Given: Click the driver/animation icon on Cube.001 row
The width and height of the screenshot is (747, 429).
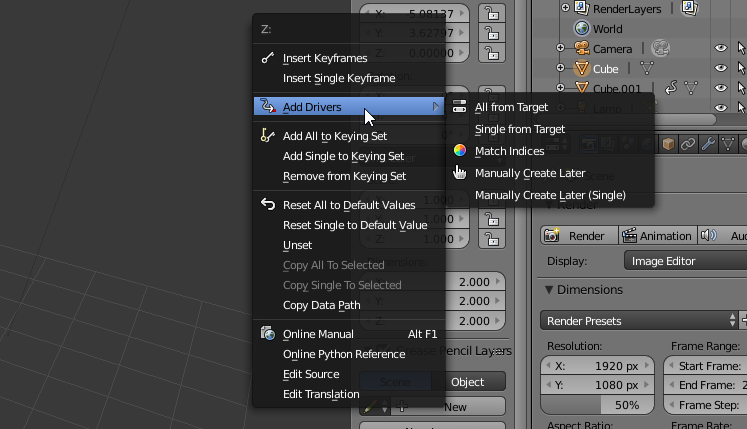Looking at the screenshot, I should coord(671,88).
